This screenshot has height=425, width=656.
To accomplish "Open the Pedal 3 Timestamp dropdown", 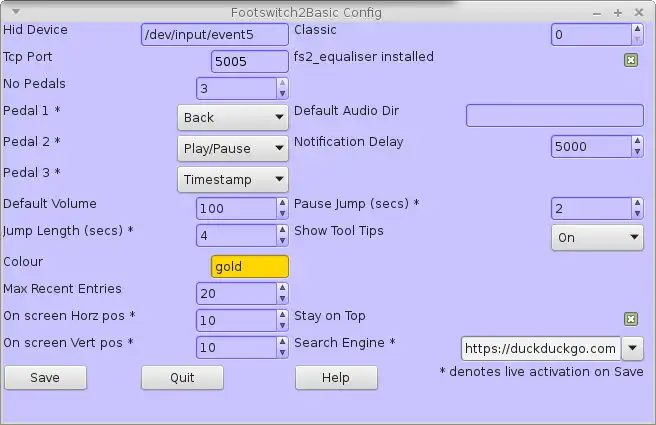I will coord(233,179).
